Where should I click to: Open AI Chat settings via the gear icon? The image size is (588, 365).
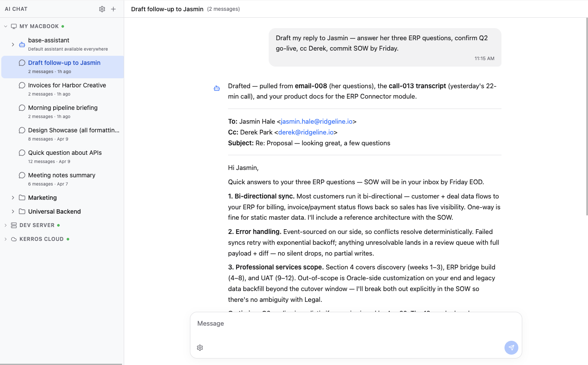click(102, 9)
